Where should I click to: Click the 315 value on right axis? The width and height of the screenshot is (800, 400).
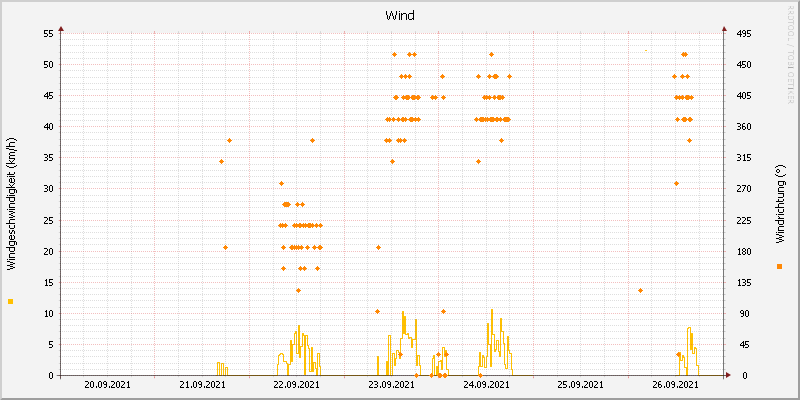tap(743, 158)
